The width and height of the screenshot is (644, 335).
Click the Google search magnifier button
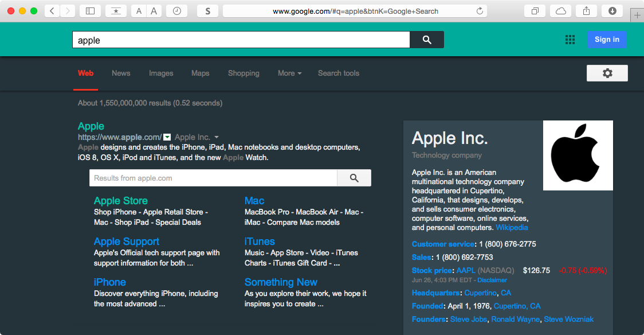point(427,40)
